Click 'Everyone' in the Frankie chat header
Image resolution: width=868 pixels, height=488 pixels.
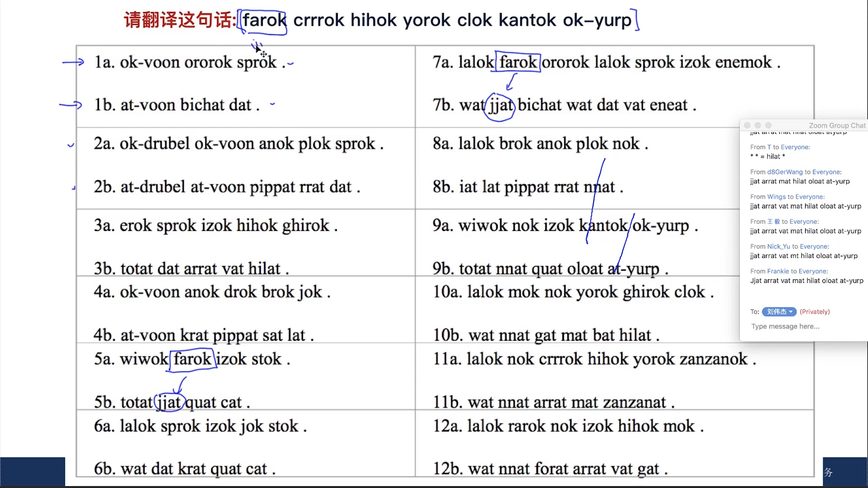813,272
